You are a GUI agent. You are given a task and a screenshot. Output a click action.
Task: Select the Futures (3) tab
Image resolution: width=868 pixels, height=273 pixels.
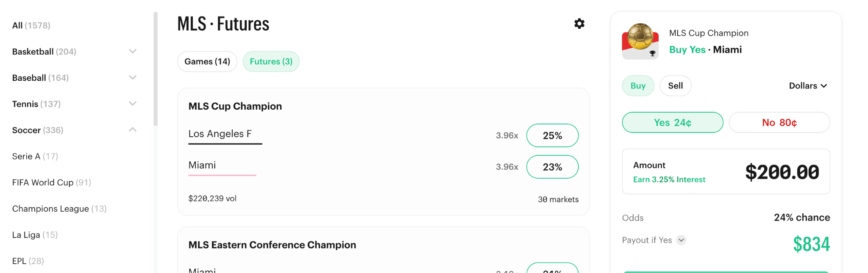coord(271,62)
